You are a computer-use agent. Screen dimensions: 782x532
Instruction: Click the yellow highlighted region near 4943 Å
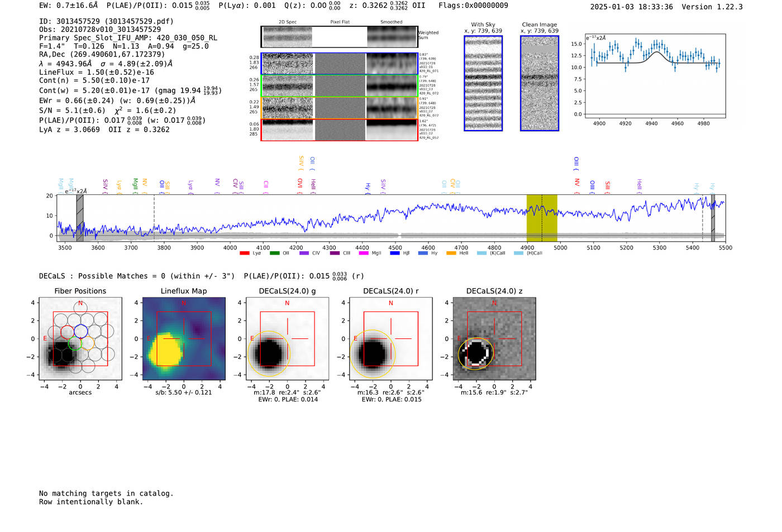point(542,218)
